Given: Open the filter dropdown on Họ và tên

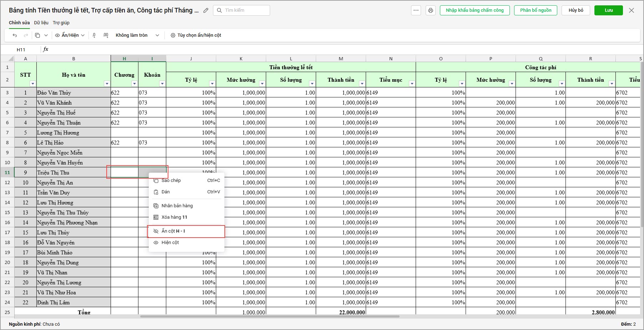Looking at the screenshot, I should click(x=107, y=83).
